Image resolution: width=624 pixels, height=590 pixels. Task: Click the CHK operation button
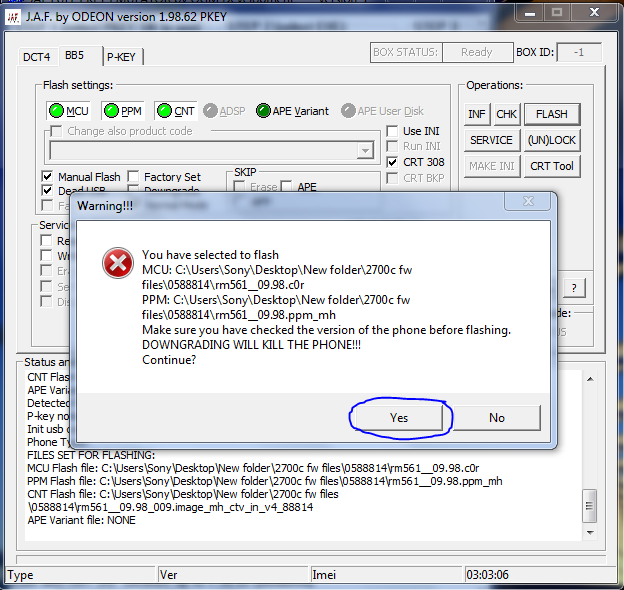[507, 114]
